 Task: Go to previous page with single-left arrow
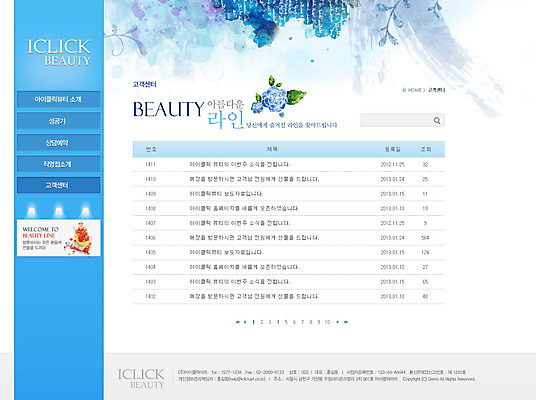[x=245, y=322]
